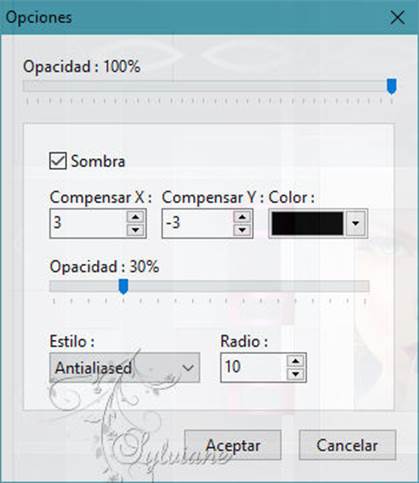This screenshot has width=419, height=483.
Task: Decrease Compensar X value with down arrow
Action: [135, 230]
